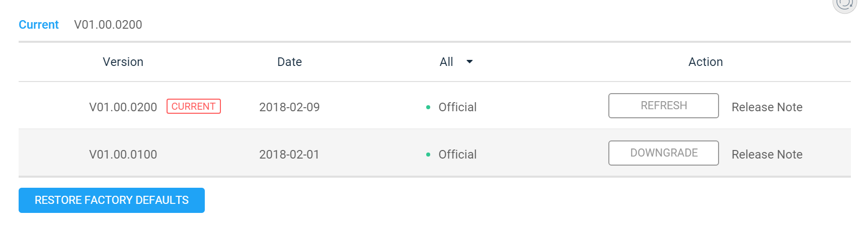The width and height of the screenshot is (868, 225).
Task: Click the red CURRENT badge
Action: 194,106
